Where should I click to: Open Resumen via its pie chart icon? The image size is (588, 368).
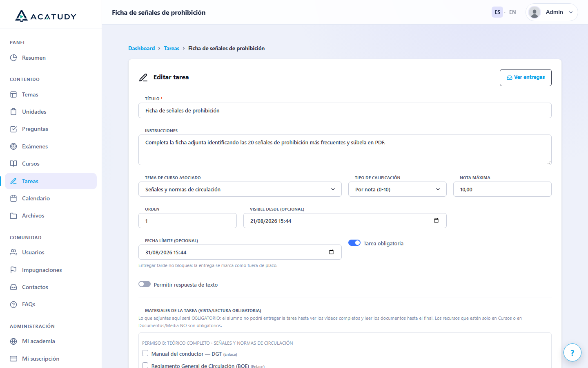click(x=13, y=58)
